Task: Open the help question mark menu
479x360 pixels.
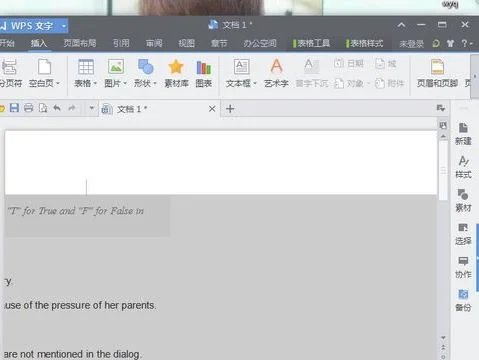Action: point(466,43)
